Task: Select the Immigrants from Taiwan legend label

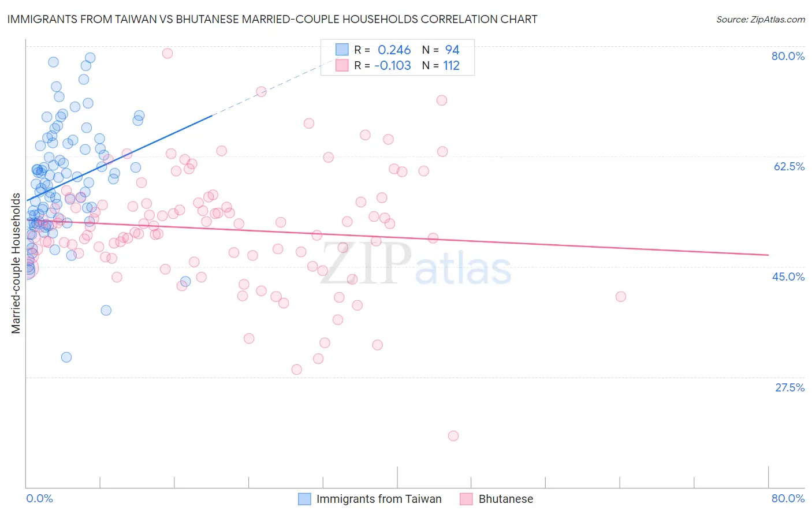Action: [x=379, y=499]
